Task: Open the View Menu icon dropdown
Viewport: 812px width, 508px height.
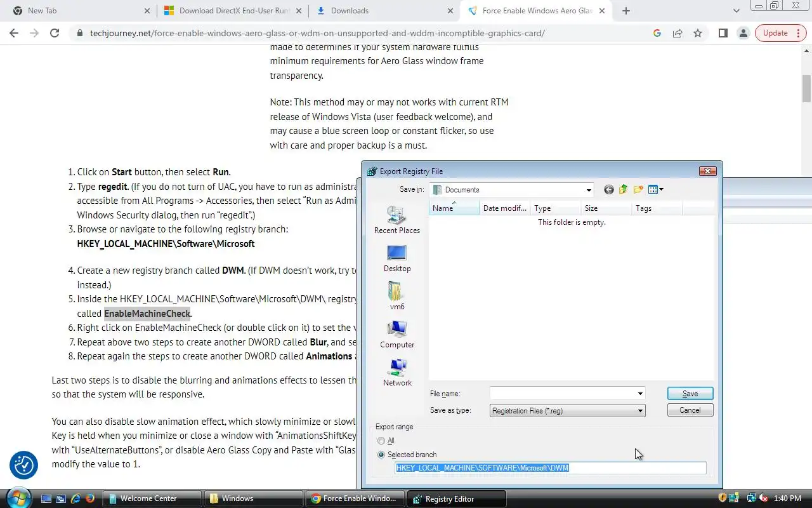Action: coord(656,189)
